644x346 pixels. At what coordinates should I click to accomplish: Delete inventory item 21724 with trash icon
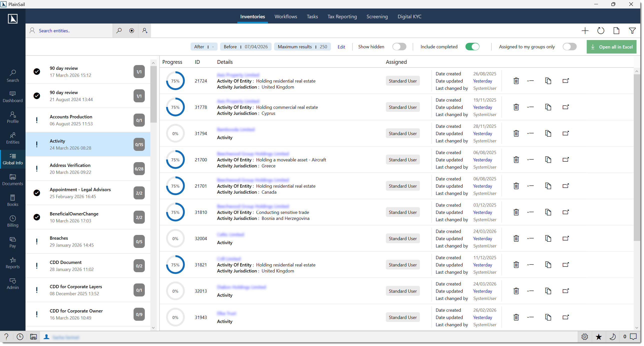click(x=516, y=81)
